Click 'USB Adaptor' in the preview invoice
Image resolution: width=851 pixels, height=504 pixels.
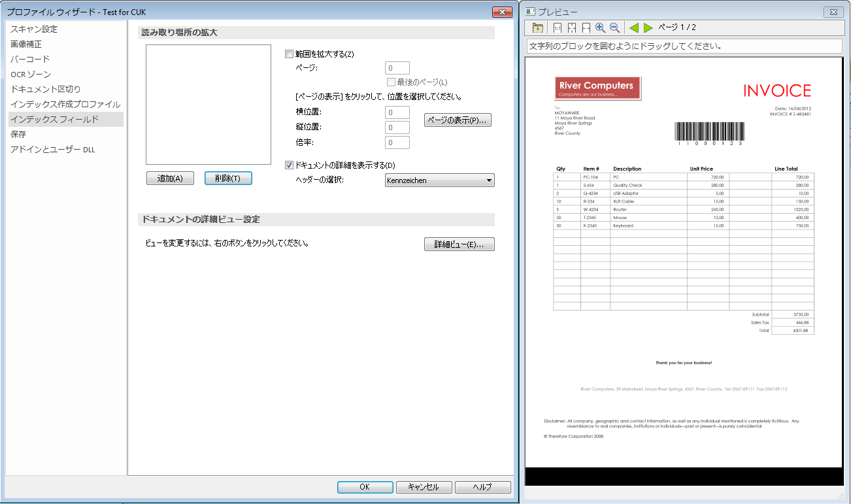tap(626, 193)
